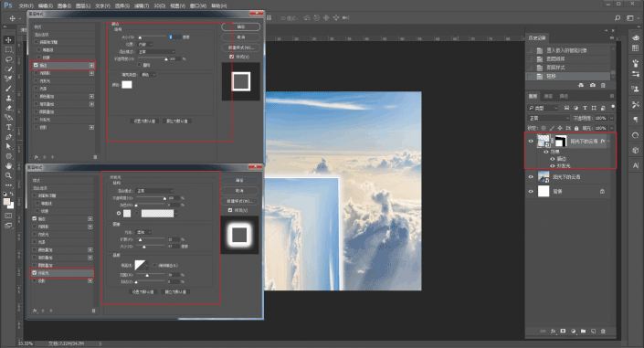The width and height of the screenshot is (644, 348).
Task: Select the Move tool in toolbox
Action: click(x=8, y=40)
